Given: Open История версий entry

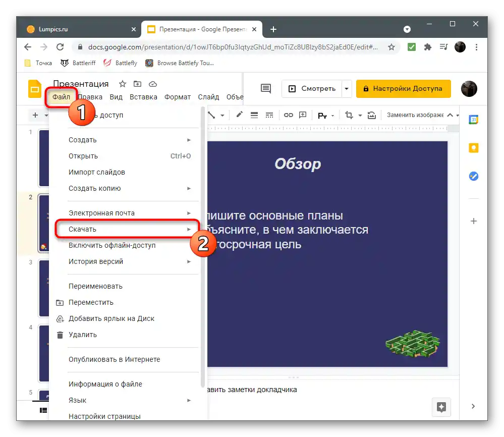Looking at the screenshot, I should [128, 262].
